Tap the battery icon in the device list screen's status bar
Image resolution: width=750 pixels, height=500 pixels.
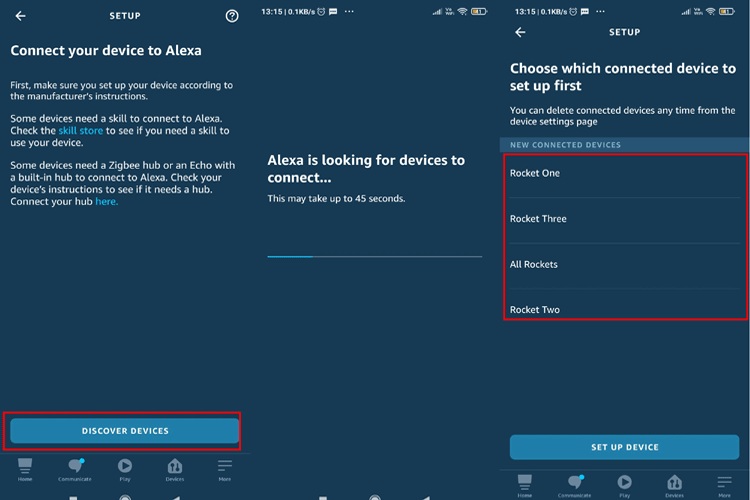coord(727,11)
